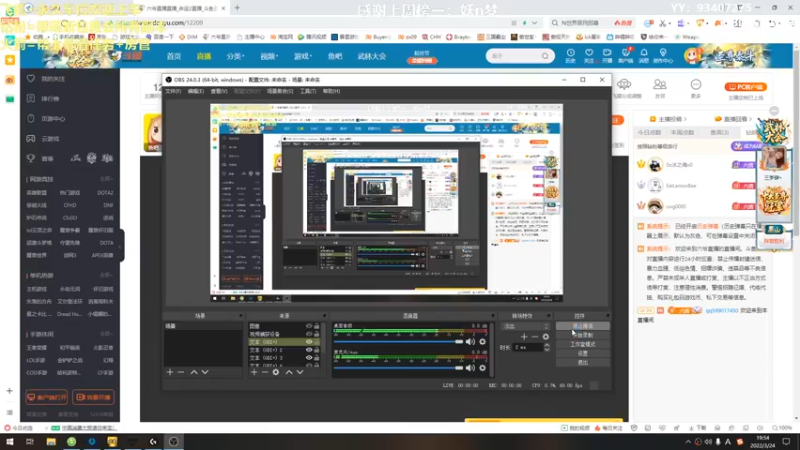Open File Explorer from the Windows taskbar

click(x=51, y=441)
